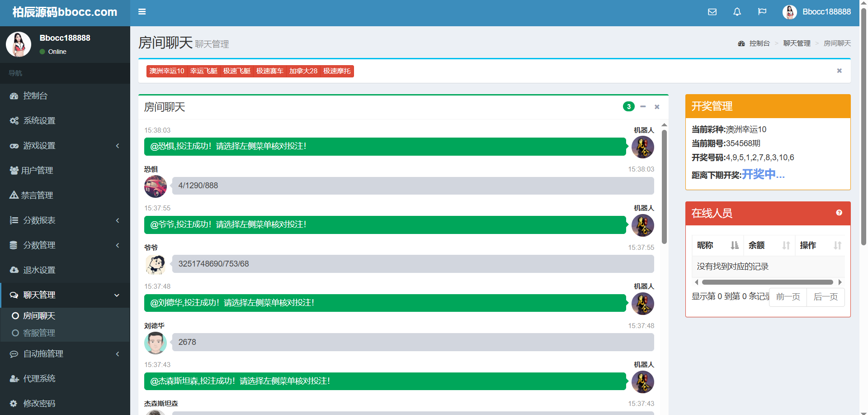Open 修改密码 in the sidebar
Image resolution: width=868 pixels, height=415 pixels.
coord(65,403)
